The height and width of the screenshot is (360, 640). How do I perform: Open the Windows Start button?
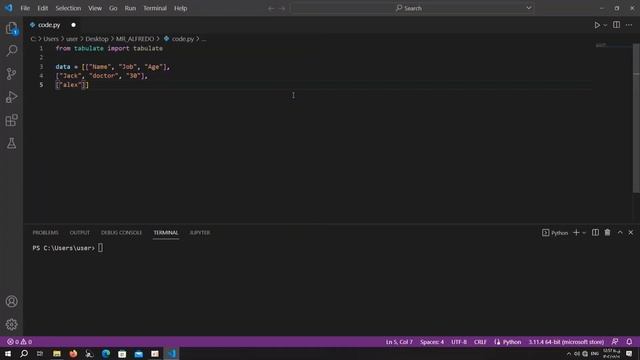8,353
